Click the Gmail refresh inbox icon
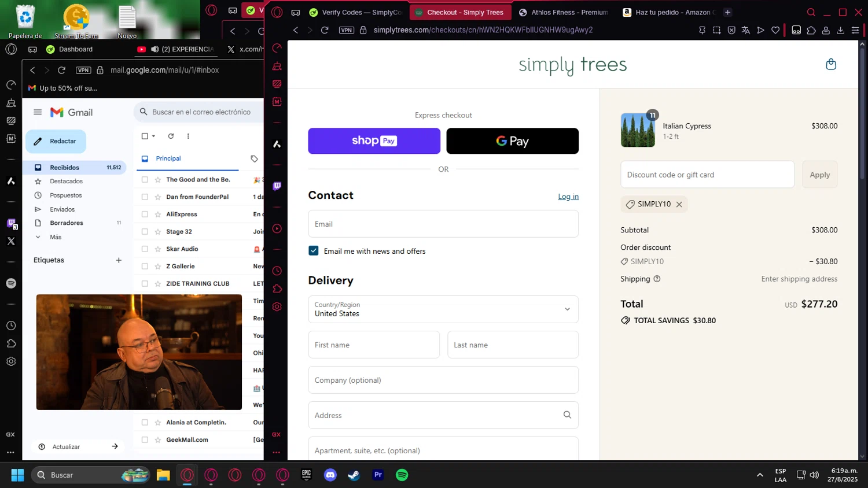Screen dimensions: 868x488 coord(171,136)
